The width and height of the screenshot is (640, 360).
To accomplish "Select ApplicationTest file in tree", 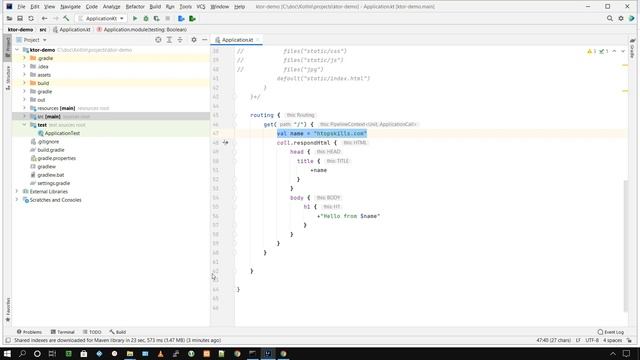I will tap(62, 133).
